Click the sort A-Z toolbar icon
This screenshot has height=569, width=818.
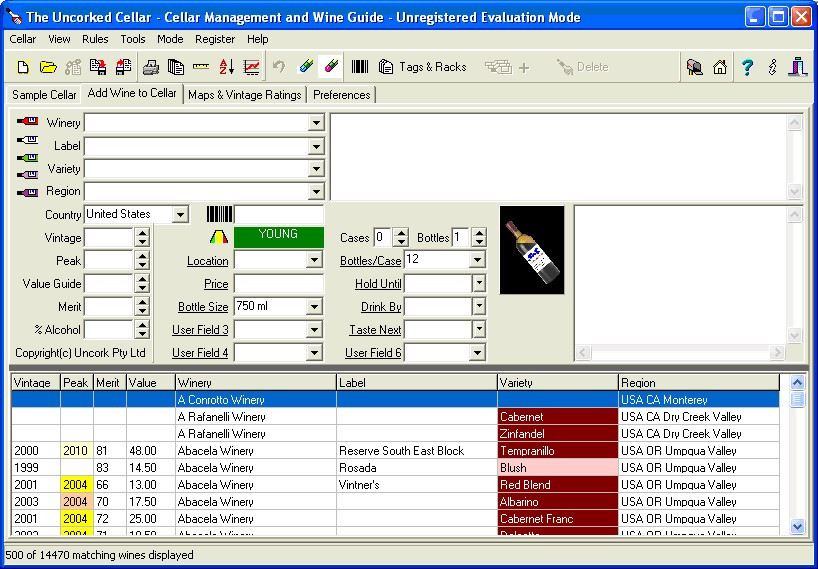226,67
